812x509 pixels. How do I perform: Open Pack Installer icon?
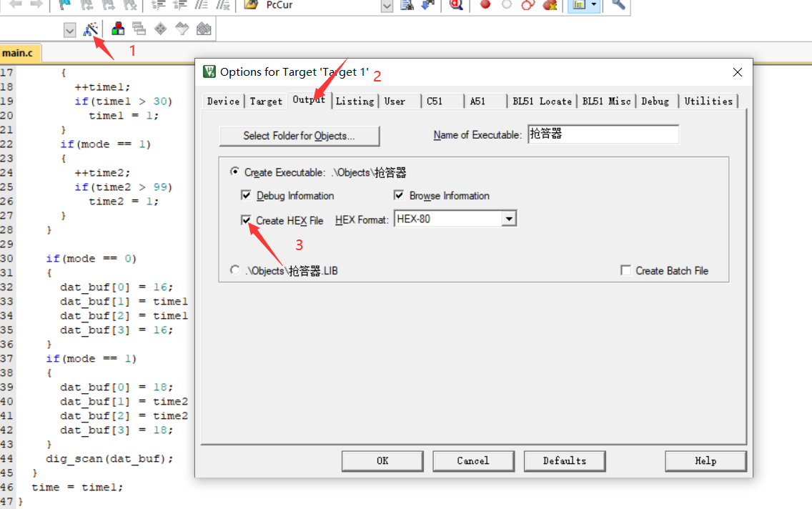click(x=204, y=29)
